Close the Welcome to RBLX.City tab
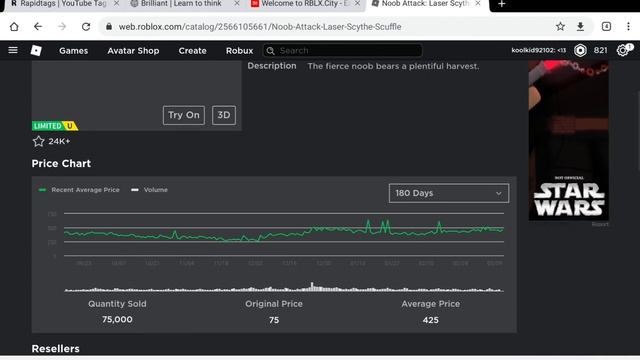 tap(358, 3)
